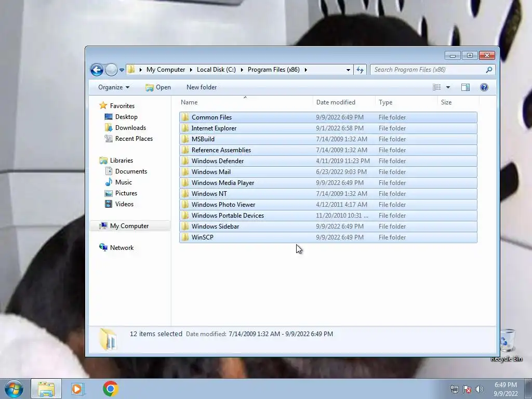Click date 4/11/2019 11:23 PM cell
The image size is (532, 399).
(x=343, y=161)
